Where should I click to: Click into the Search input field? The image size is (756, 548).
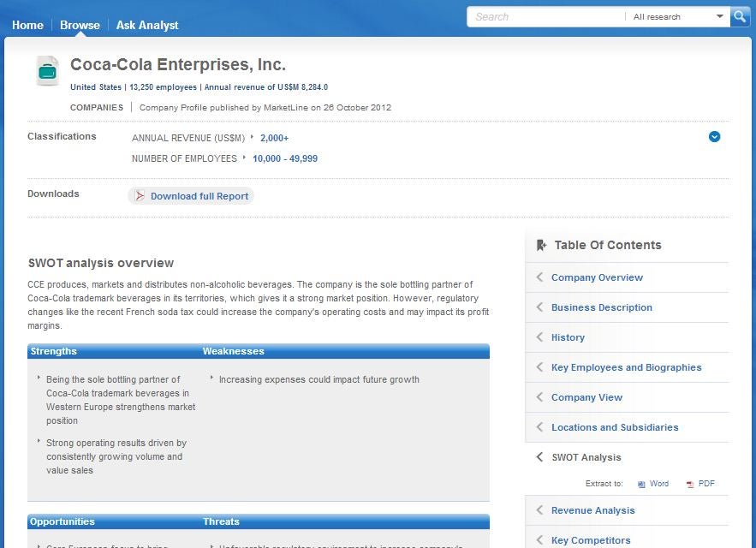547,17
